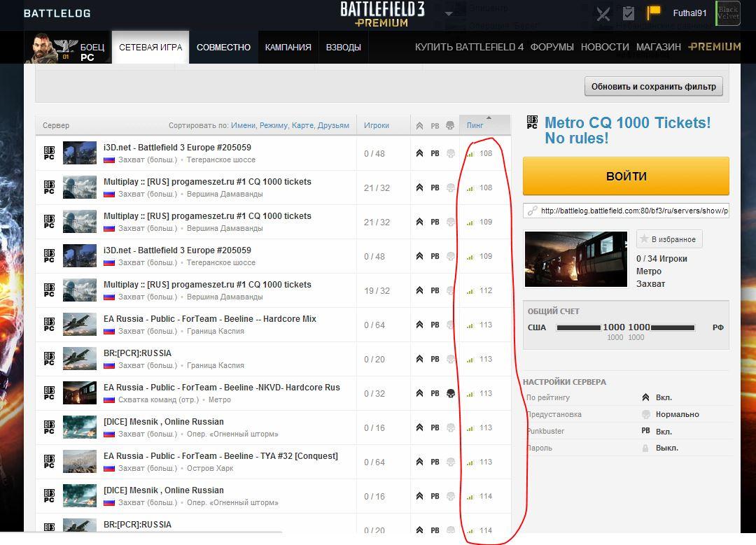Sort by the skull preset column header icon

pos(450,125)
